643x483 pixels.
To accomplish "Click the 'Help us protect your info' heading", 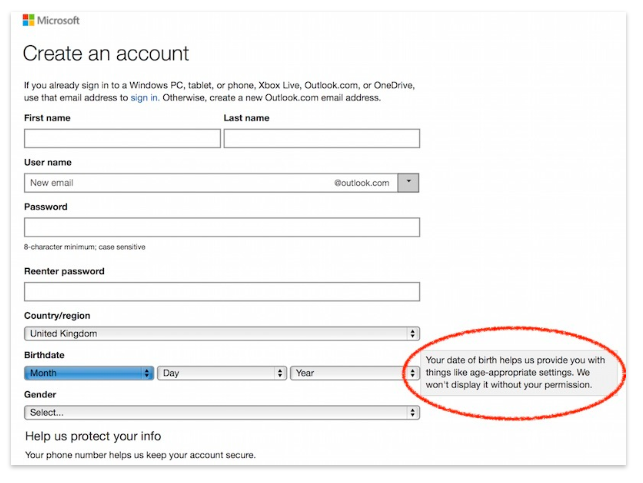I will click(93, 436).
